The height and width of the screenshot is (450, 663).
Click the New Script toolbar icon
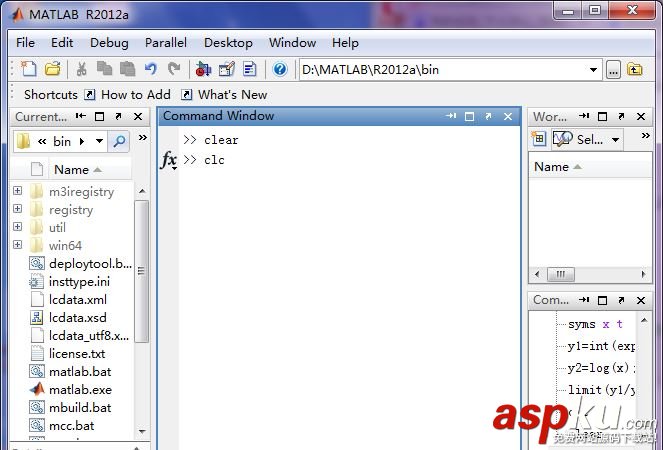tap(29, 69)
